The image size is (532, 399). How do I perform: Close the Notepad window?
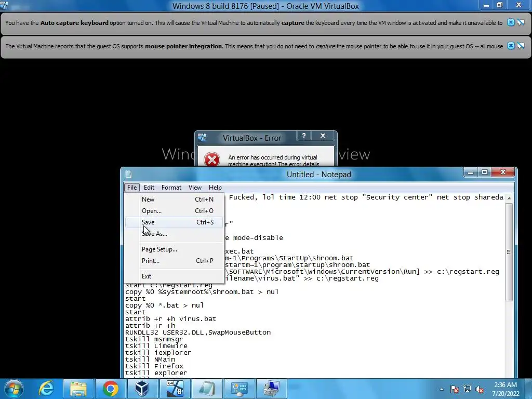point(503,172)
